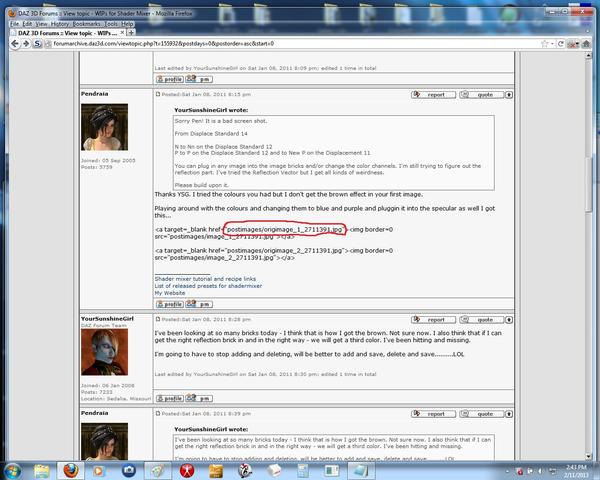The height and width of the screenshot is (480, 600).
Task: Click the Forward navigation arrow
Action: [x=26, y=44]
